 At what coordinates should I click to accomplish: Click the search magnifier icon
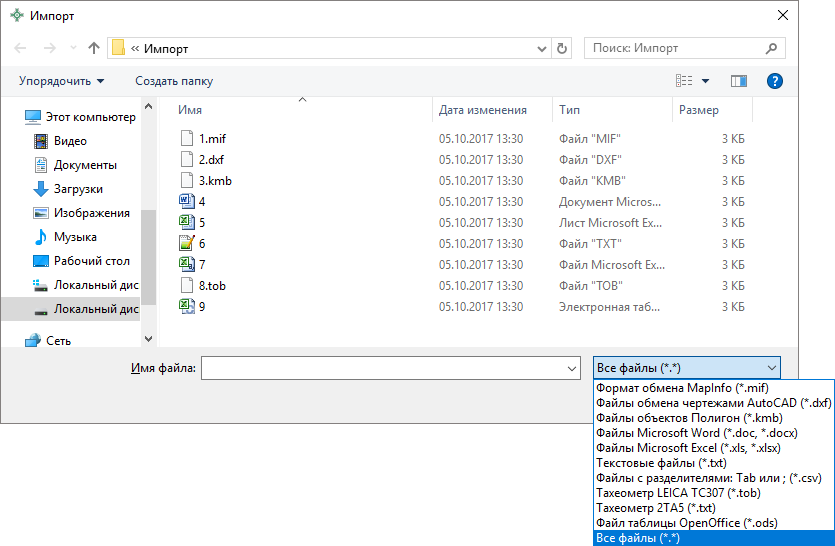click(772, 48)
